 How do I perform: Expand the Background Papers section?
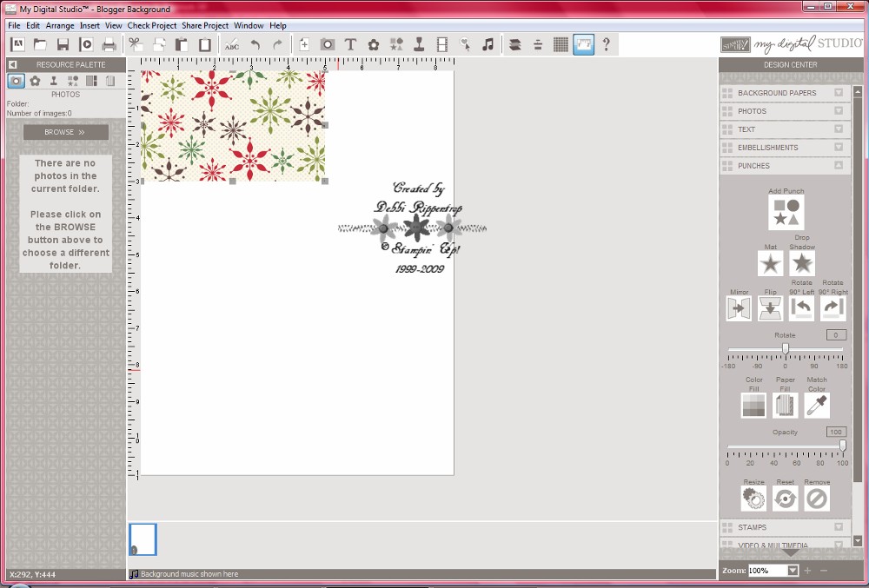tap(785, 93)
